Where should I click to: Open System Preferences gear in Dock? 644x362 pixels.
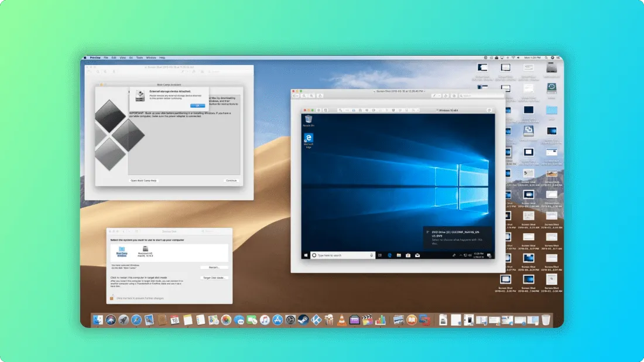click(x=290, y=320)
